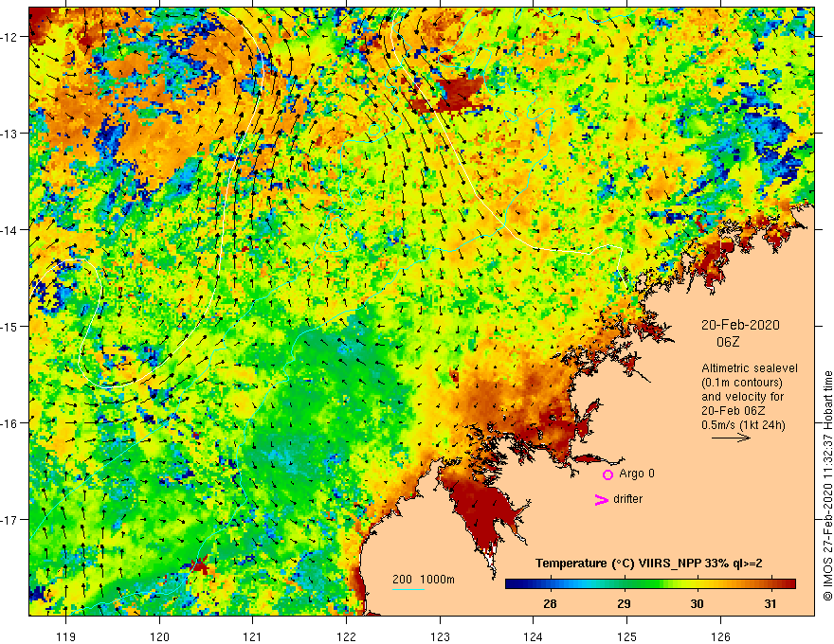Click the magenta drifter arrowhead legend symbol

(x=601, y=499)
